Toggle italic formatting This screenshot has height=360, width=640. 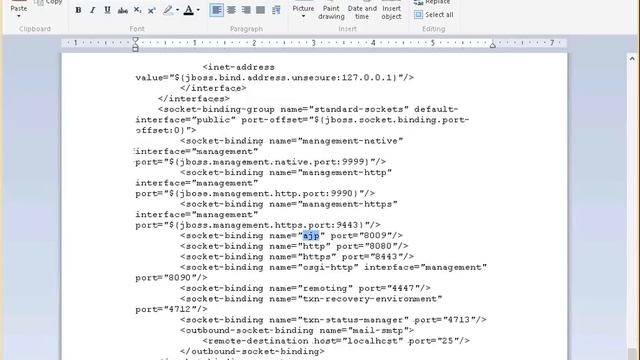tap(93, 10)
